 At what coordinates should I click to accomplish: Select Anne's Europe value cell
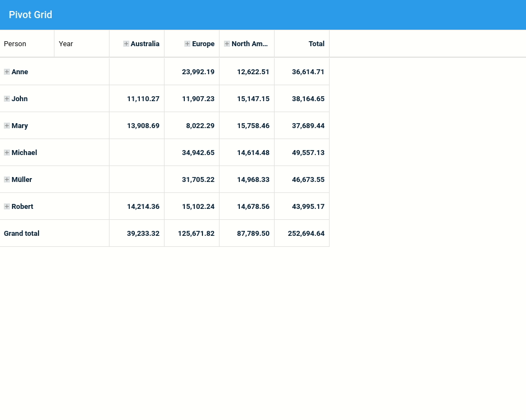coord(191,71)
